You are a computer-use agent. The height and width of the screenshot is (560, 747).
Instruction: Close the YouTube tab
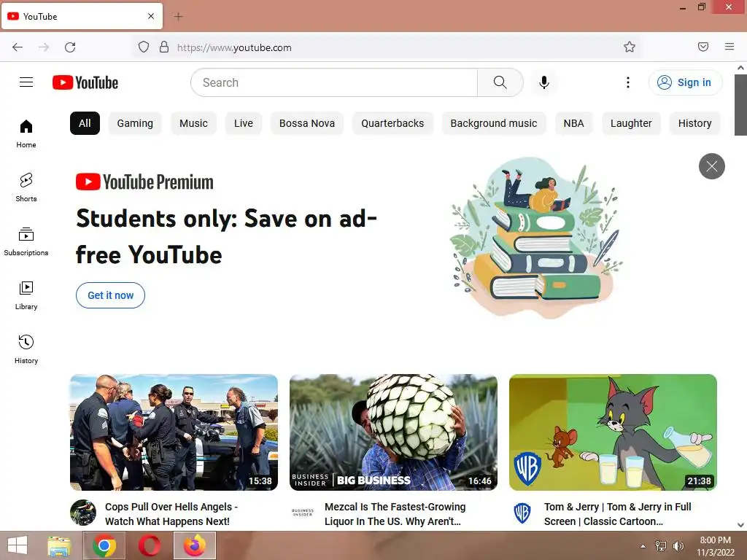pyautogui.click(x=151, y=16)
